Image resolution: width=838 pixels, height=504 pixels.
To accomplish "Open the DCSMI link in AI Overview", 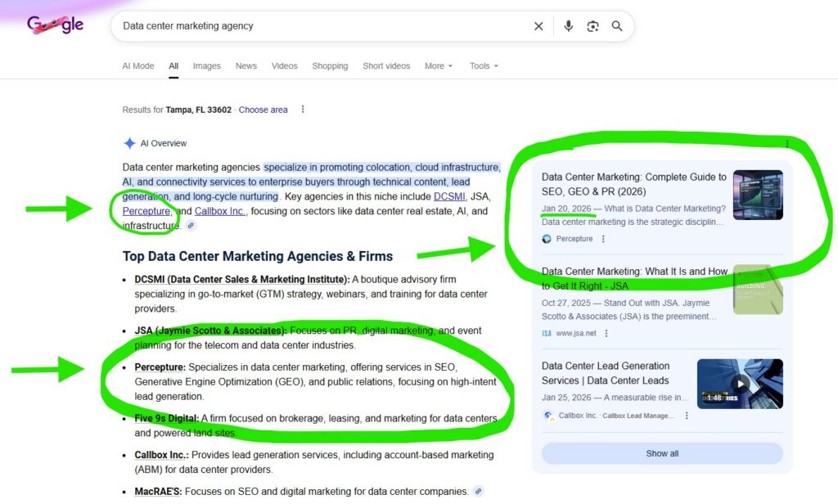I will coord(449,196).
